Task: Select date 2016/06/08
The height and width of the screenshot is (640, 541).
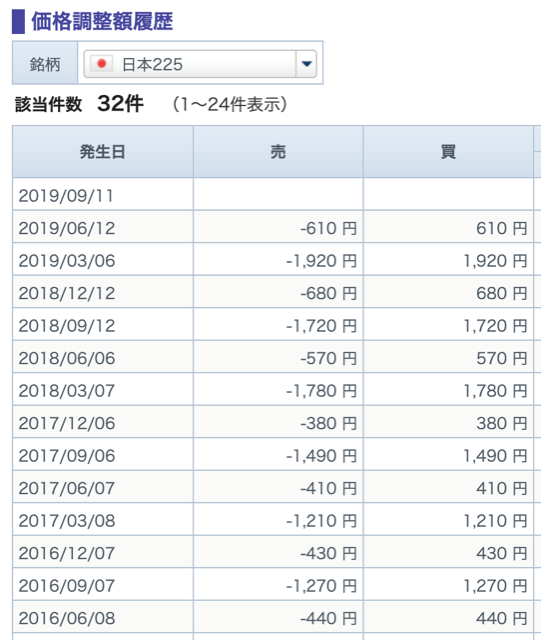Action: pos(67,618)
